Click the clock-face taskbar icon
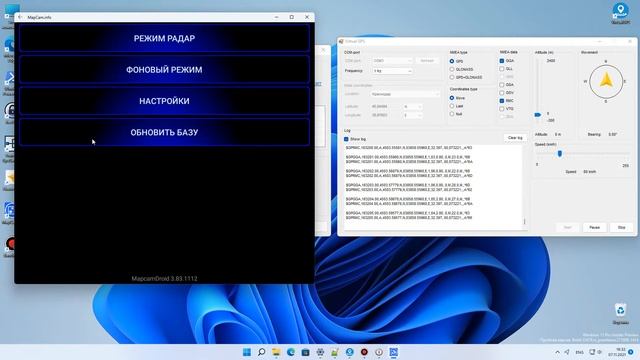The width and height of the screenshot is (640, 360). [379, 352]
